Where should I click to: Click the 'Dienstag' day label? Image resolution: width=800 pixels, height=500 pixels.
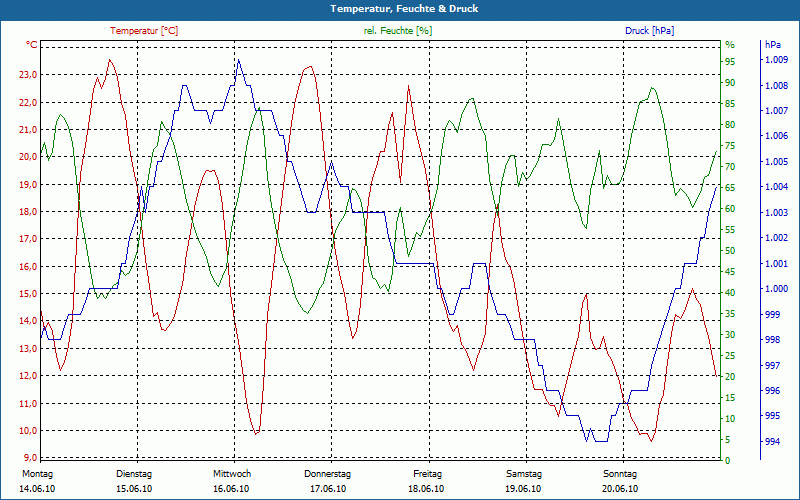(134, 474)
